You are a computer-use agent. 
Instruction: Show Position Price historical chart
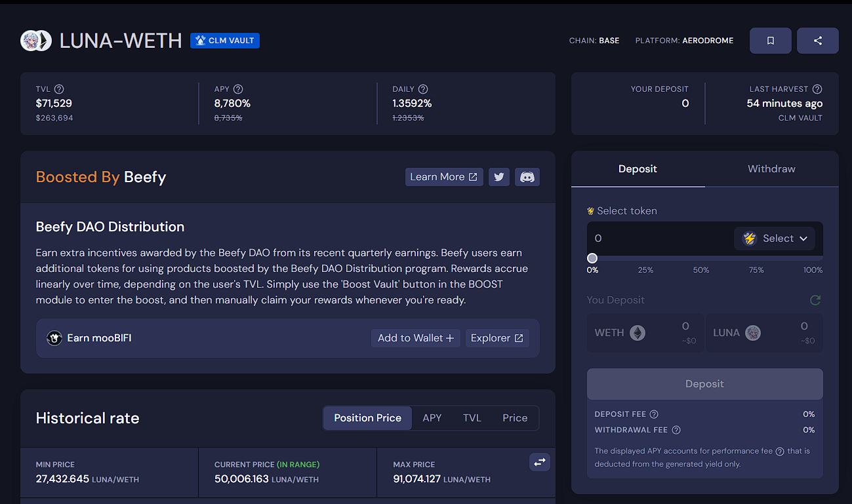point(367,418)
